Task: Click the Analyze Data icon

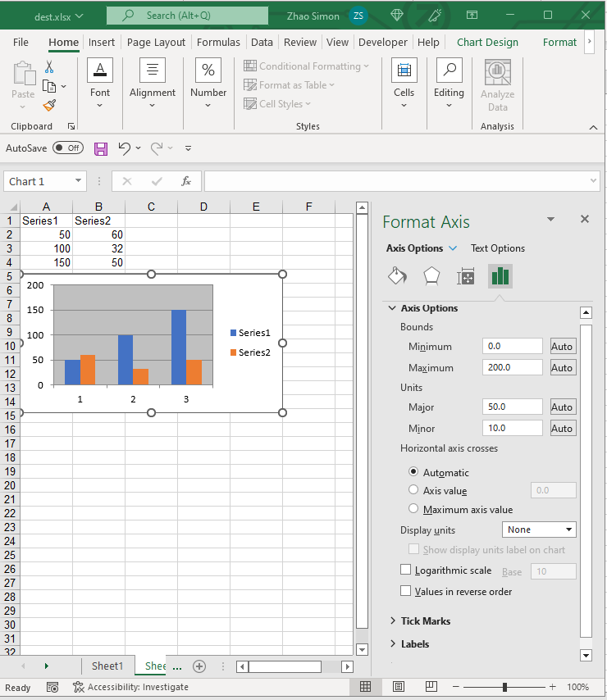Action: coord(497,86)
